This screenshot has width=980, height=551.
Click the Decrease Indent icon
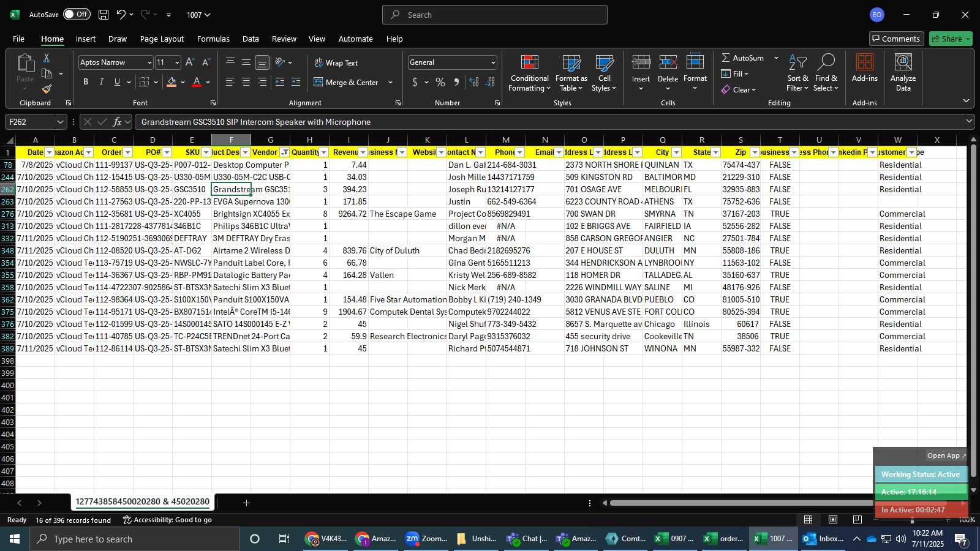tap(280, 82)
